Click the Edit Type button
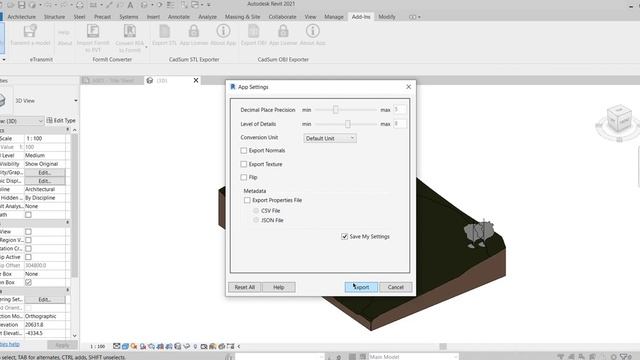 pos(61,120)
